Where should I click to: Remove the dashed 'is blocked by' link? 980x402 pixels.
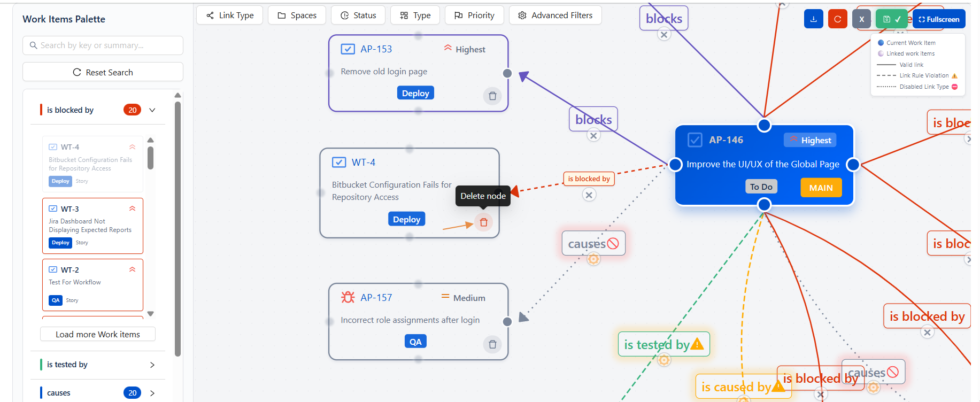click(x=589, y=195)
